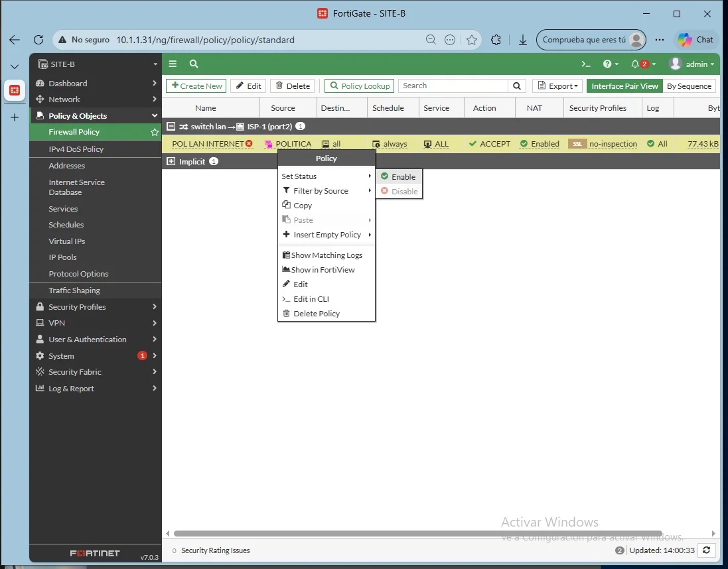Bookmark this page with the star icon

click(472, 40)
